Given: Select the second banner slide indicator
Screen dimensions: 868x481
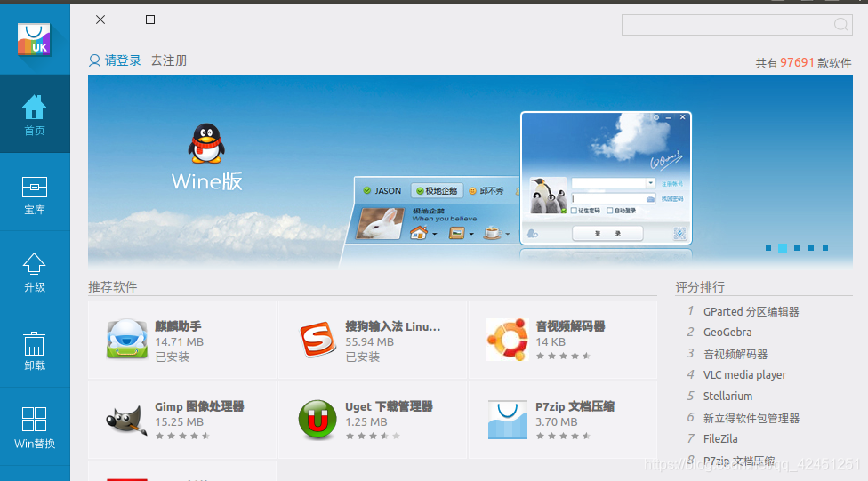Looking at the screenshot, I should click(783, 248).
